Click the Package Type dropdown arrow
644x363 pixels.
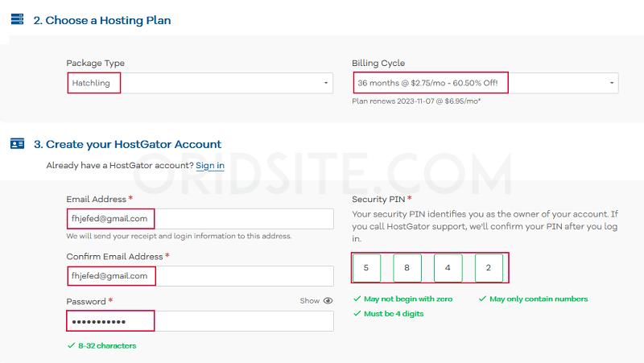pos(326,83)
